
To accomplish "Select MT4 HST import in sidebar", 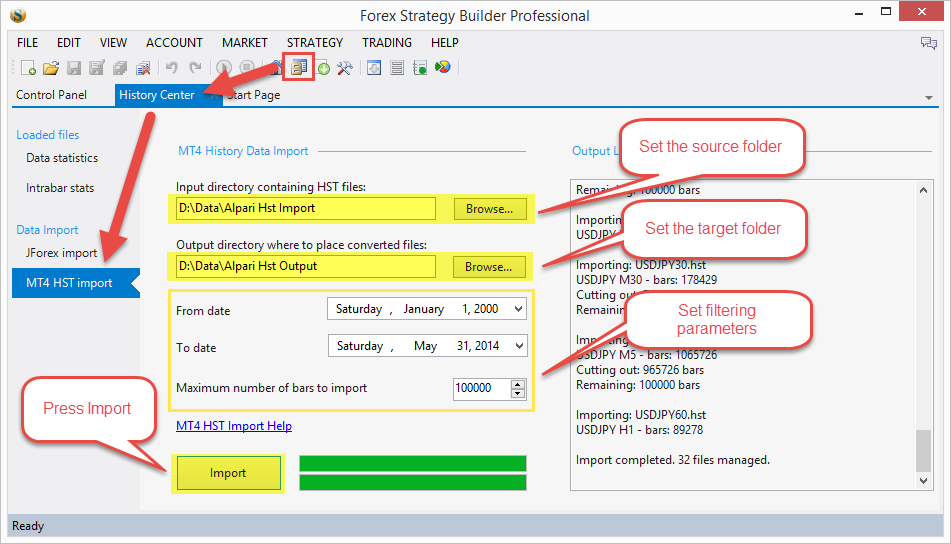I will point(75,283).
